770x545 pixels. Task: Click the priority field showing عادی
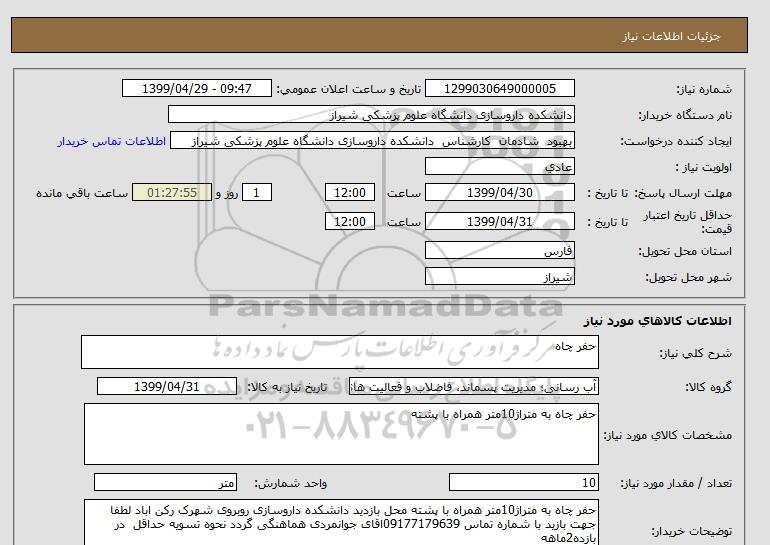499,166
